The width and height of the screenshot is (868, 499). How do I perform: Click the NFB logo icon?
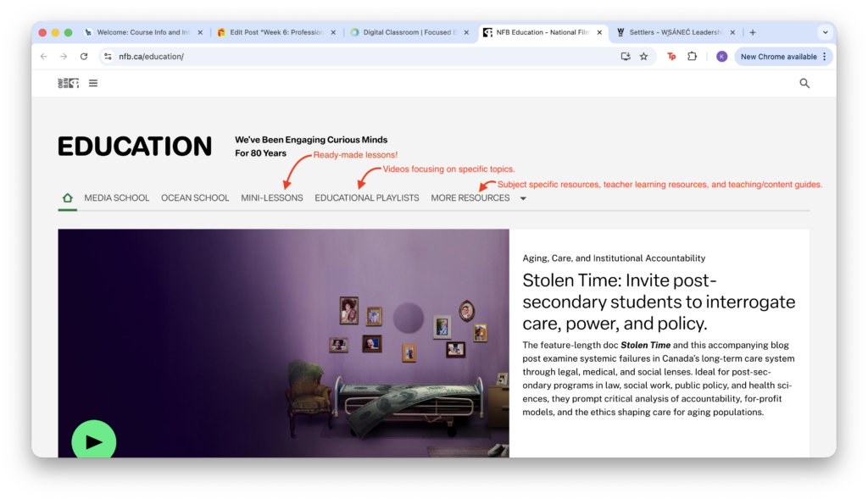pos(68,83)
